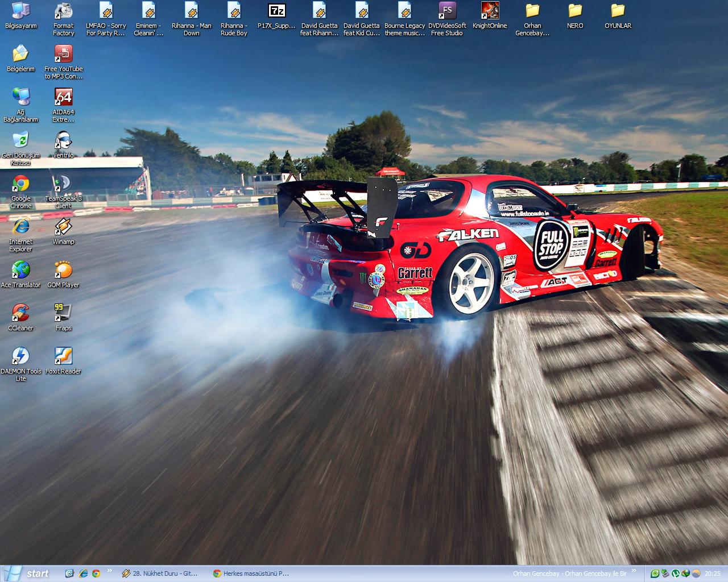
Task: Select Winamp desktop shortcut
Action: click(64, 232)
